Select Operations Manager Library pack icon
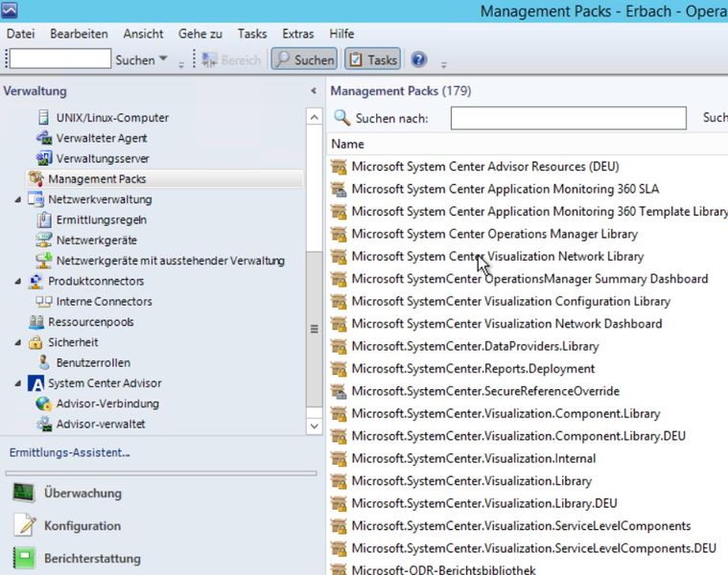 click(339, 234)
